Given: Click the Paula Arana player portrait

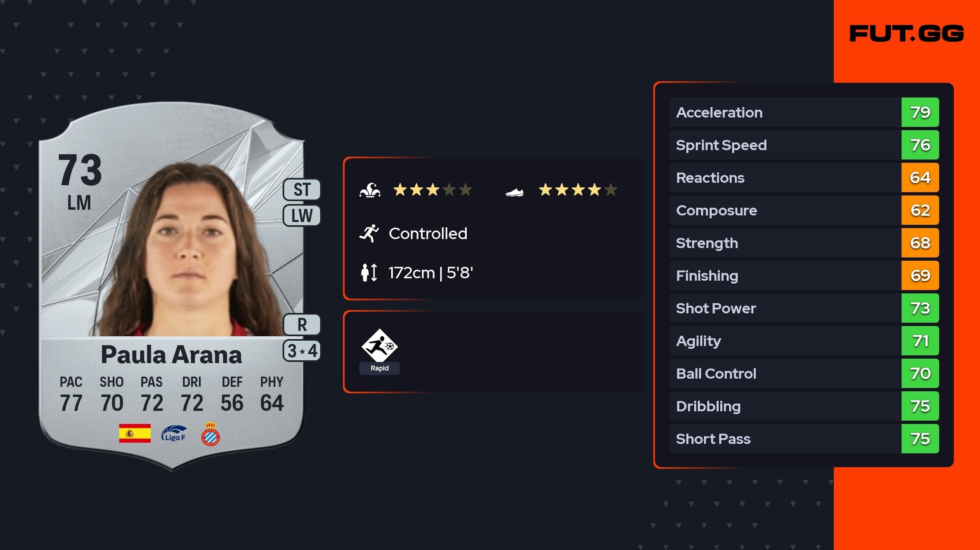Looking at the screenshot, I should click(190, 253).
